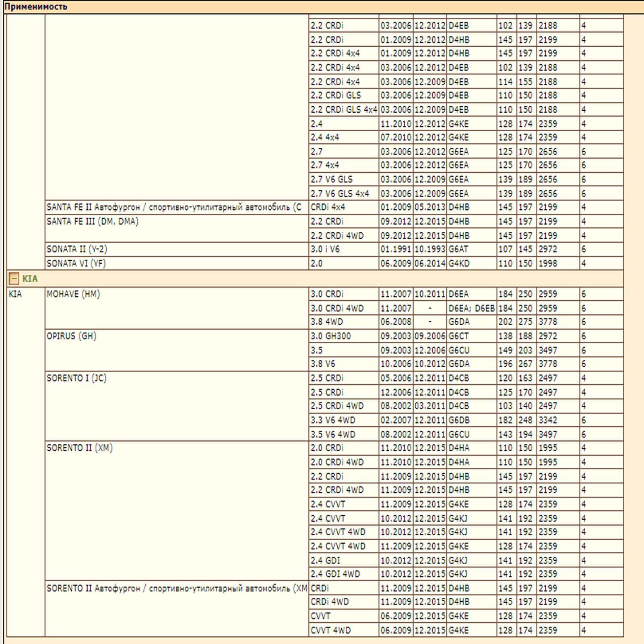
Task: Select the Применимость section header
Action: pyautogui.click(x=35, y=6)
